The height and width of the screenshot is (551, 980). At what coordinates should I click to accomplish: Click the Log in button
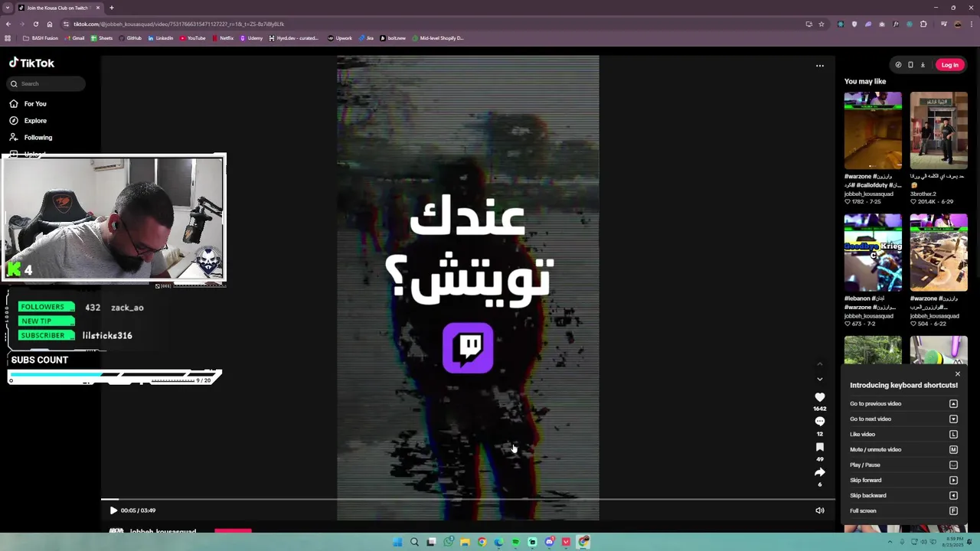coord(949,65)
